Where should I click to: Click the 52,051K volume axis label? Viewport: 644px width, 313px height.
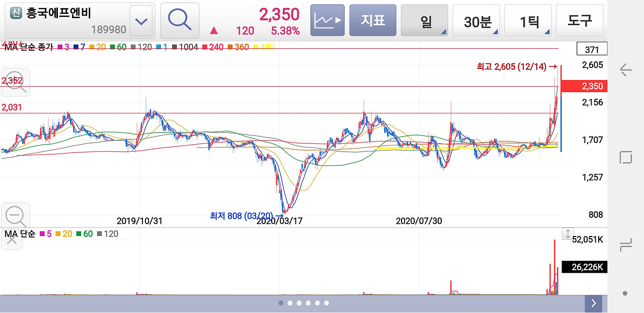(587, 239)
